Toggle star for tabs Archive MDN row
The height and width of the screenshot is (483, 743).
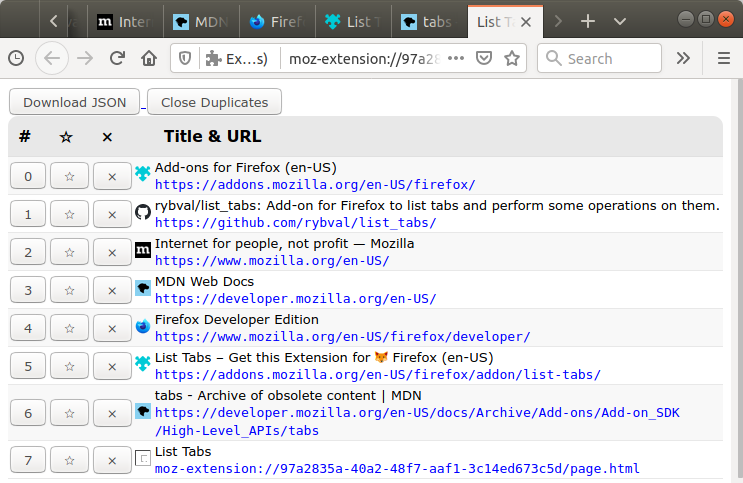69,413
